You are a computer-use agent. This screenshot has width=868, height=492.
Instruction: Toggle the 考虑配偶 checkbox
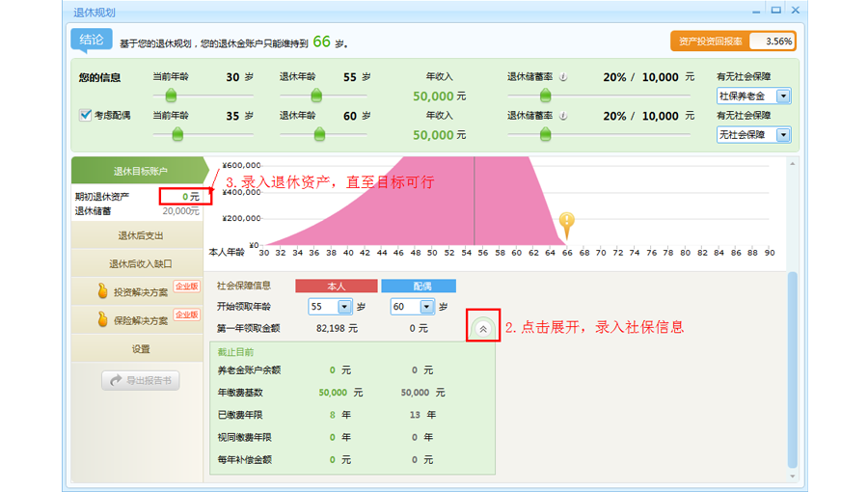86,115
